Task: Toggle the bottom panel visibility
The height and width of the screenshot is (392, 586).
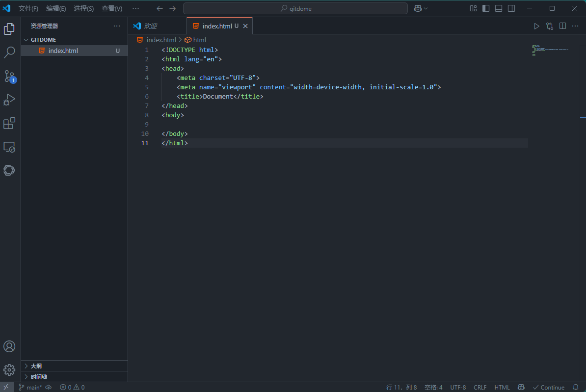Action: pos(499,8)
